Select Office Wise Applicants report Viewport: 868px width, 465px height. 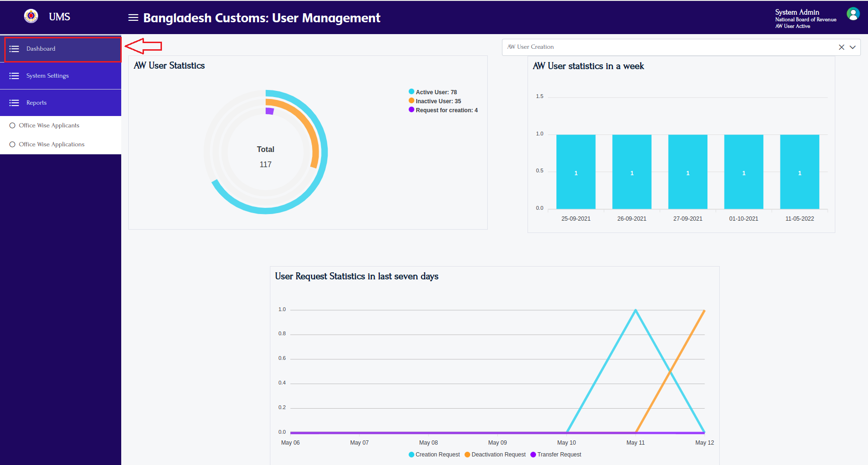[x=61, y=125]
